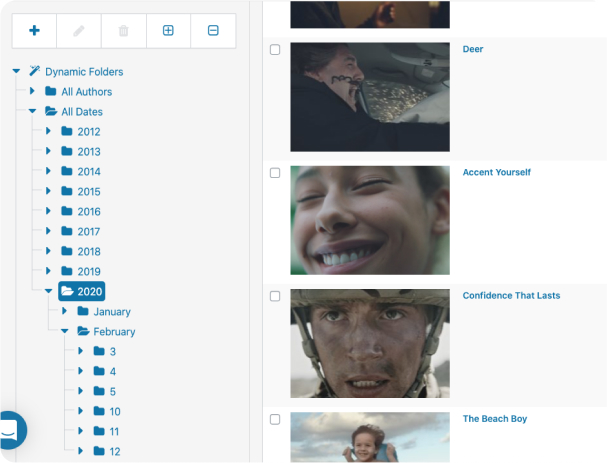The height and width of the screenshot is (463, 607).
Task: Open the Deer post title link
Action: (473, 49)
